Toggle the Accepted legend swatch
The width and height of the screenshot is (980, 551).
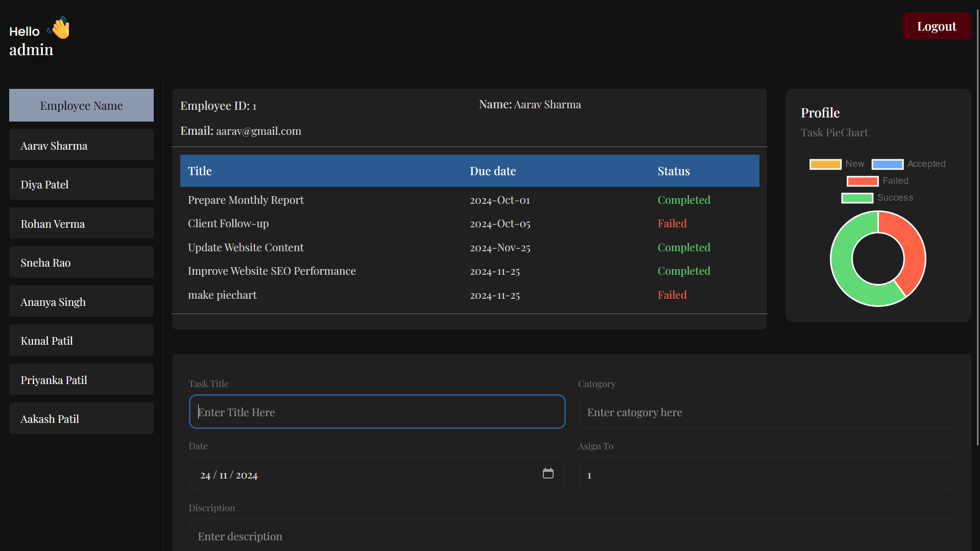[888, 164]
